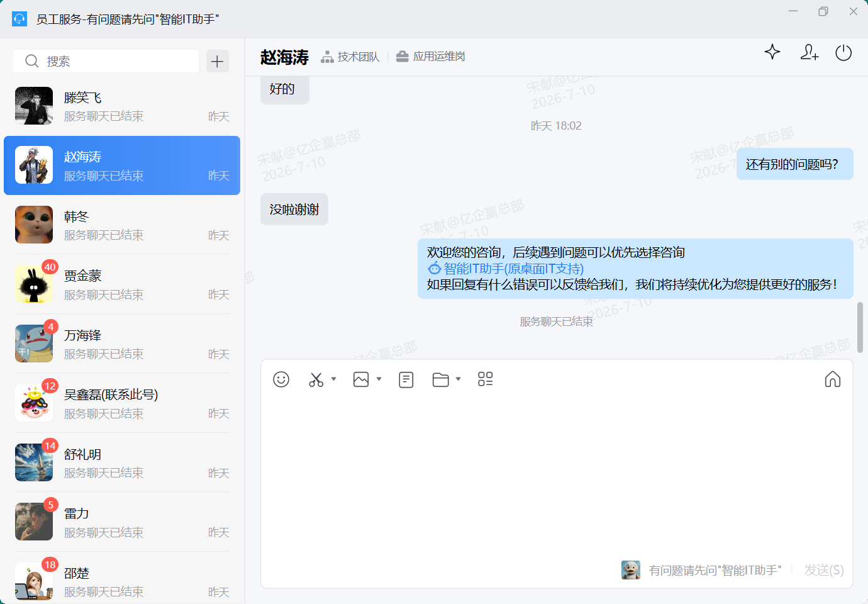Click 滕笑飞's avatar thumbnail
The width and height of the screenshot is (868, 604).
[x=34, y=106]
